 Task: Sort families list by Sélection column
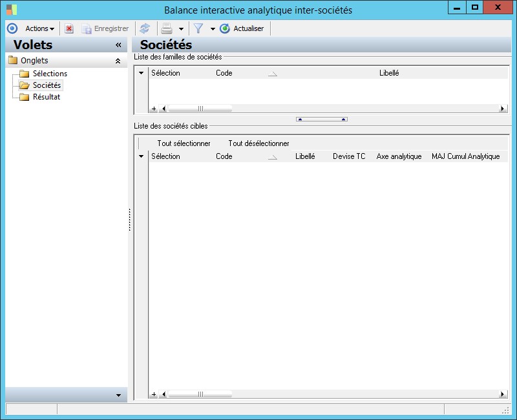coord(165,73)
